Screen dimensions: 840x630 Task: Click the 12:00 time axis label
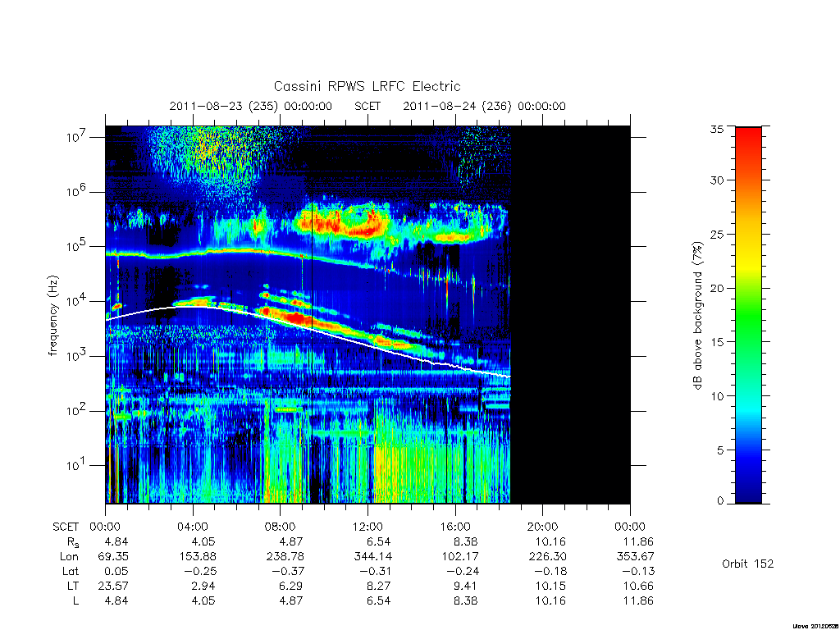(367, 527)
